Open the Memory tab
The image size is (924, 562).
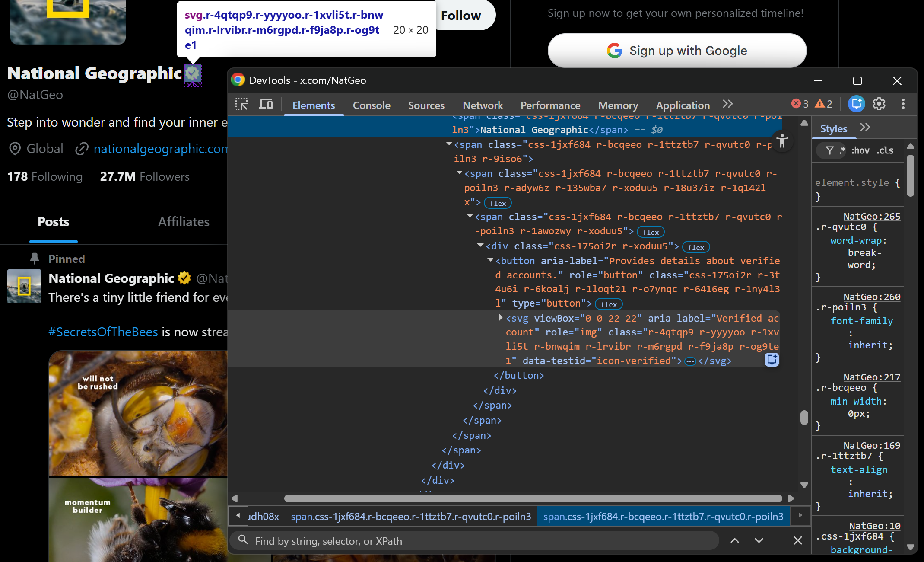coord(618,105)
